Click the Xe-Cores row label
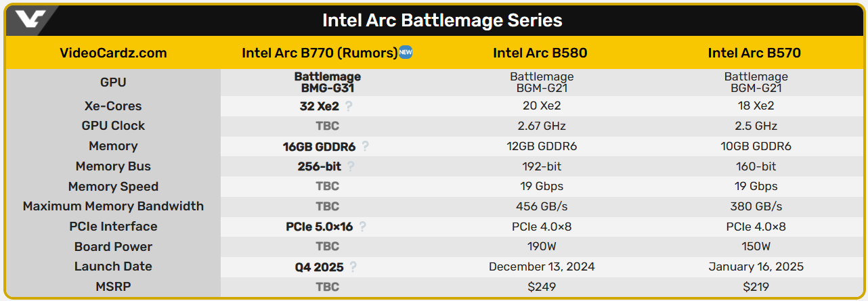 click(x=113, y=106)
